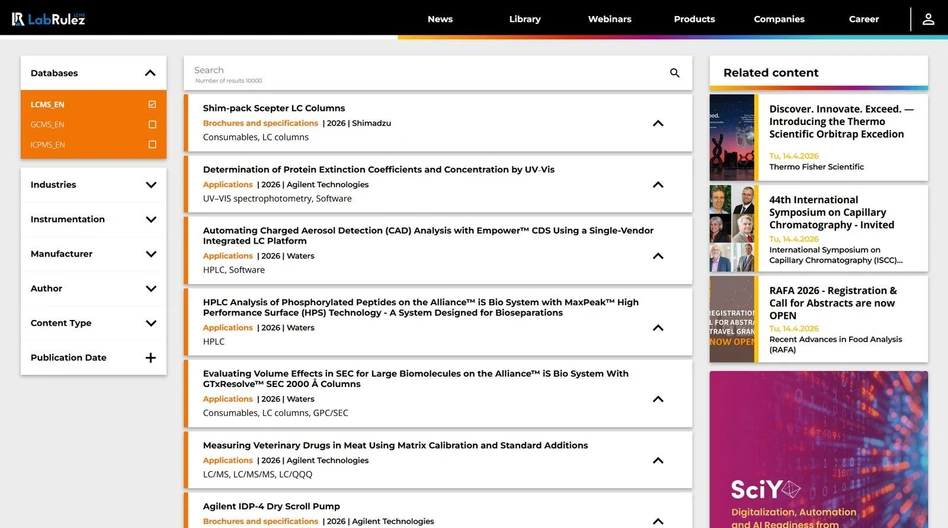Open the News menu item

(x=440, y=19)
